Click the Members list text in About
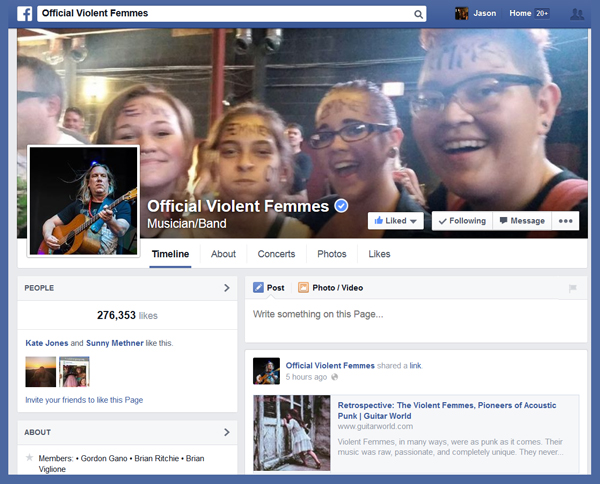The height and width of the screenshot is (484, 600). click(x=121, y=463)
